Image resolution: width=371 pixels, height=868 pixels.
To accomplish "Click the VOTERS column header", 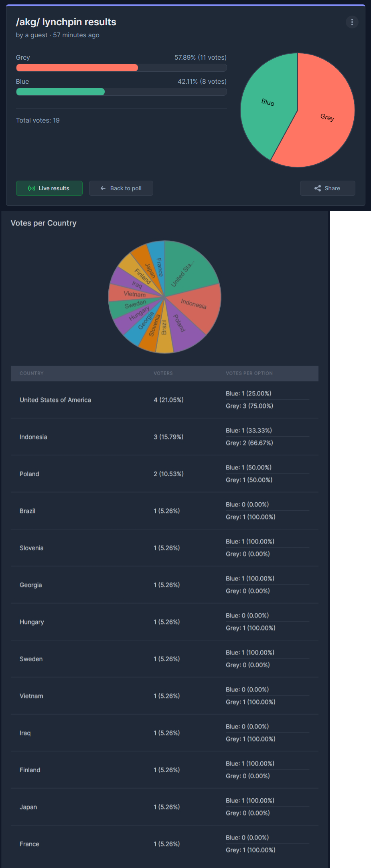I will (163, 373).
